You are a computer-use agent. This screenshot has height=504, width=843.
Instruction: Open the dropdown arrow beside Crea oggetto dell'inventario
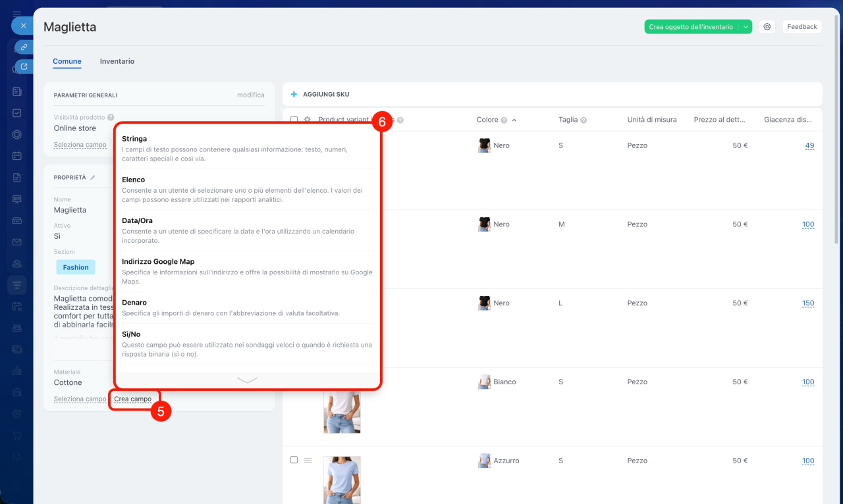pos(745,27)
